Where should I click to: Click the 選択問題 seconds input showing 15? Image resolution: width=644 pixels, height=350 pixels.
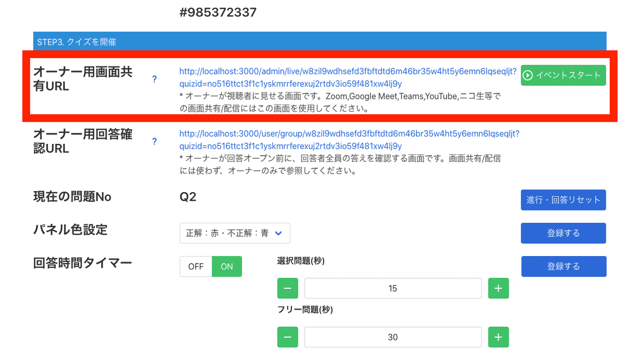coord(392,288)
